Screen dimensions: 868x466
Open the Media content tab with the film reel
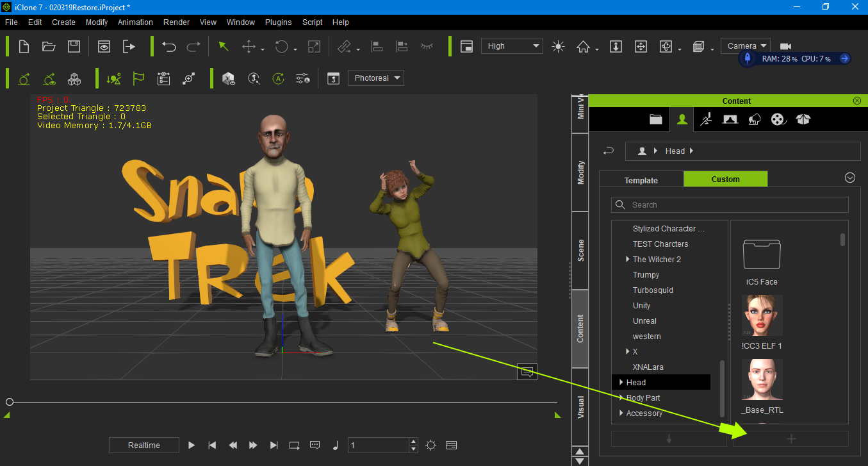778,119
